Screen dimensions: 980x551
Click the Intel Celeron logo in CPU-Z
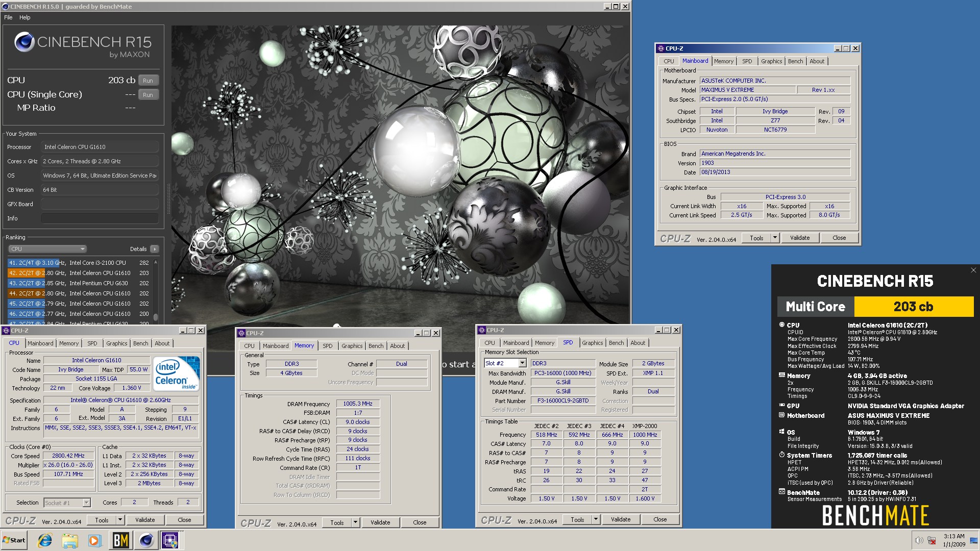click(x=176, y=374)
